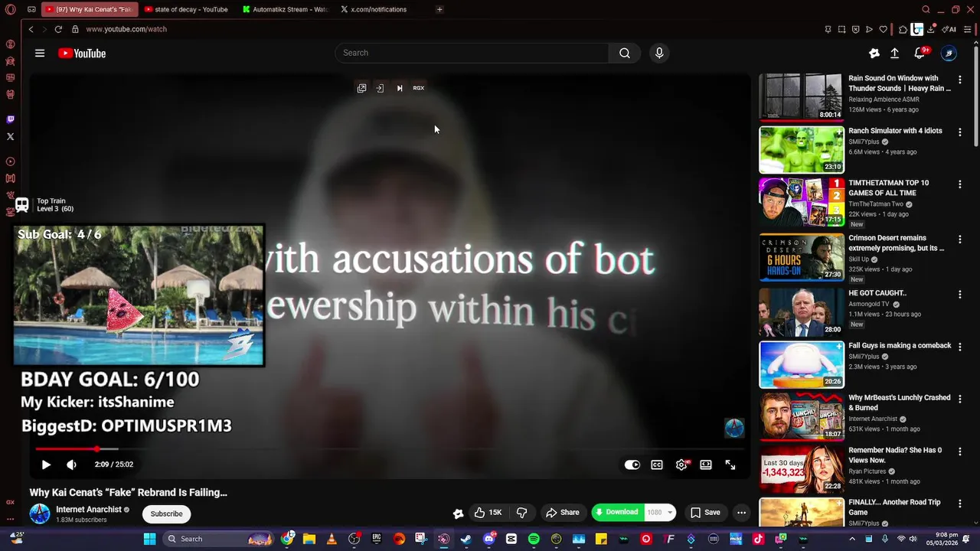Seek on the red video progress bar
This screenshot has height=551, width=980.
pyautogui.click(x=390, y=449)
